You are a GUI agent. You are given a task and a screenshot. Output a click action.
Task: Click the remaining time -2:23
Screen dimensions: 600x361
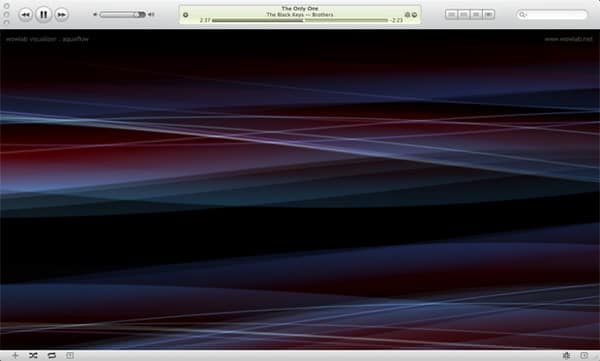click(x=396, y=20)
